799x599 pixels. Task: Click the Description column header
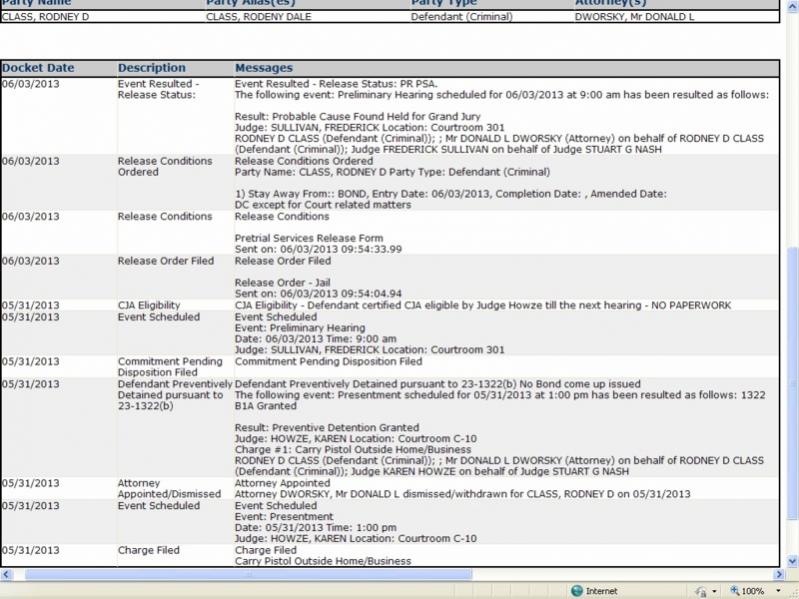click(x=151, y=68)
